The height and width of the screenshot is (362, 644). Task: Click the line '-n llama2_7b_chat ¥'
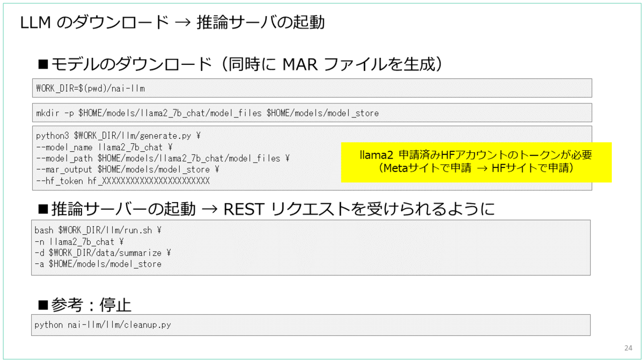[x=79, y=241]
